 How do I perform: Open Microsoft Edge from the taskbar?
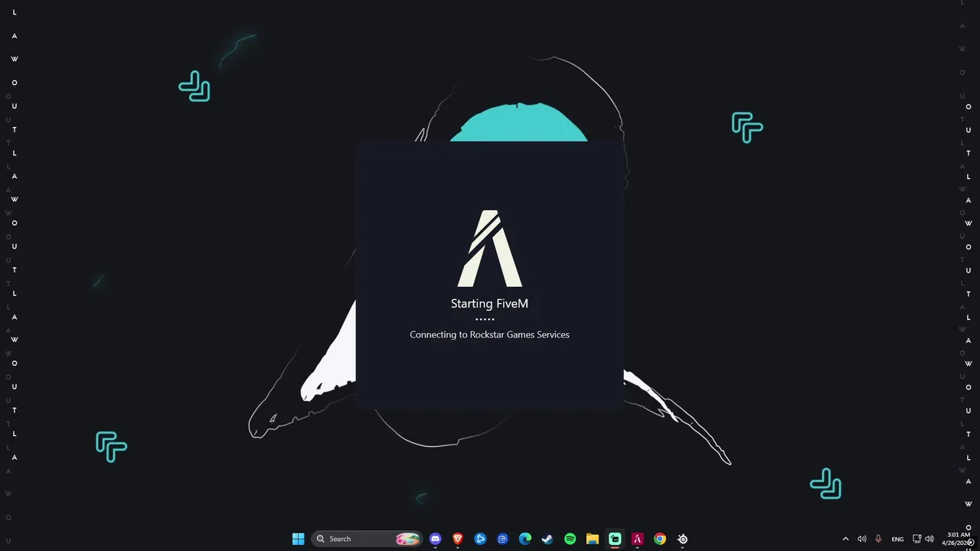[525, 539]
